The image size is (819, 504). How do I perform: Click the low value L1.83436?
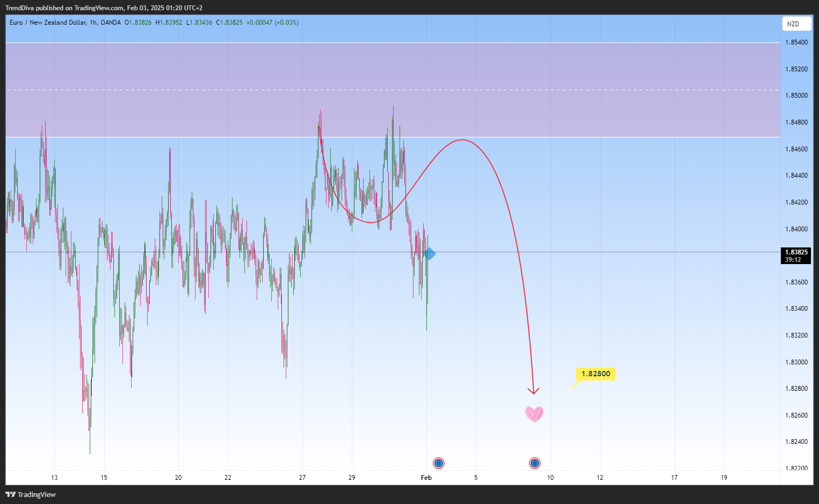199,23
